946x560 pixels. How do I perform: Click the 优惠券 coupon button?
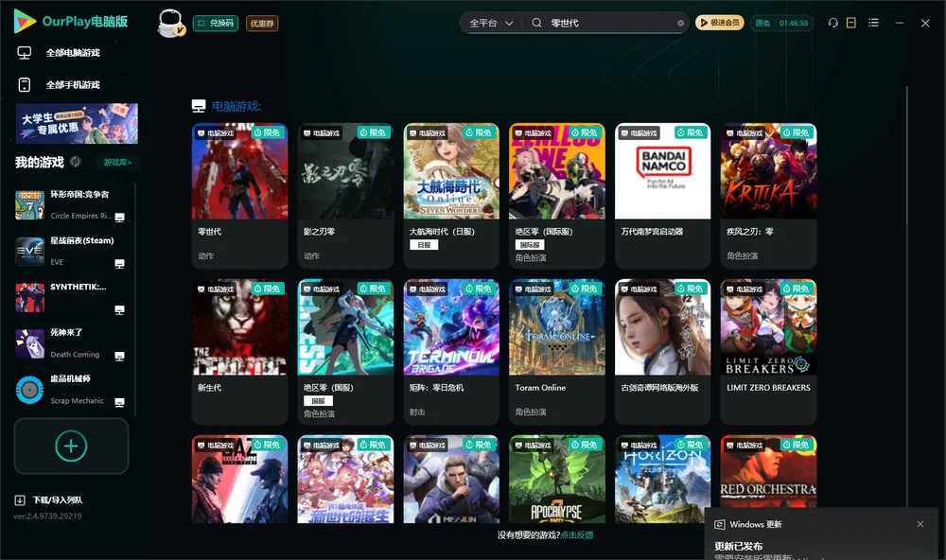pos(262,24)
